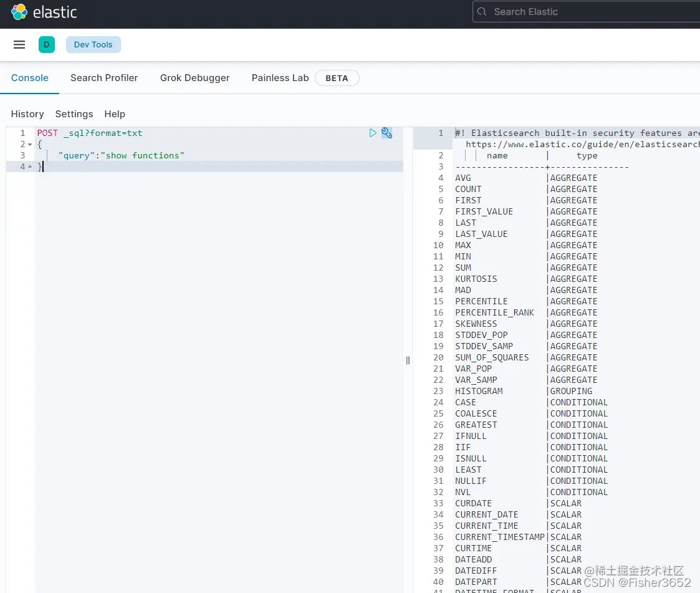Click the elastic.co guide URL in output
Image resolution: width=700 pixels, height=593 pixels.
(x=583, y=144)
